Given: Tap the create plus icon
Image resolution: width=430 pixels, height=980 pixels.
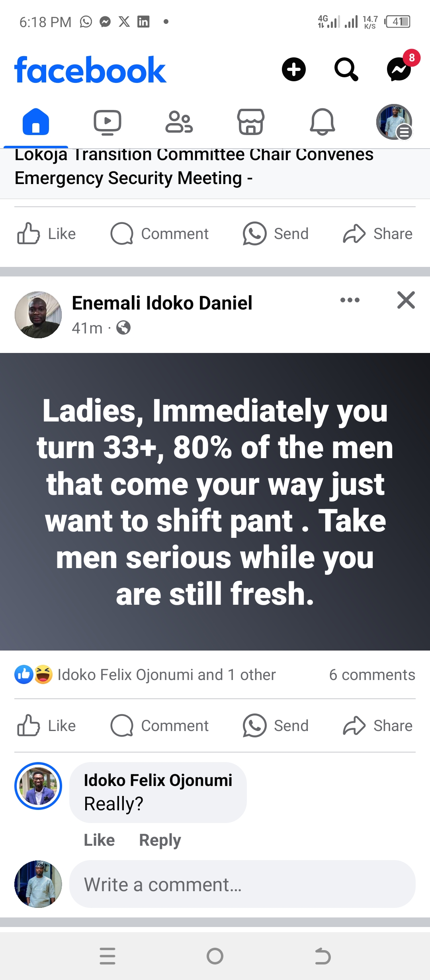Looking at the screenshot, I should tap(294, 69).
